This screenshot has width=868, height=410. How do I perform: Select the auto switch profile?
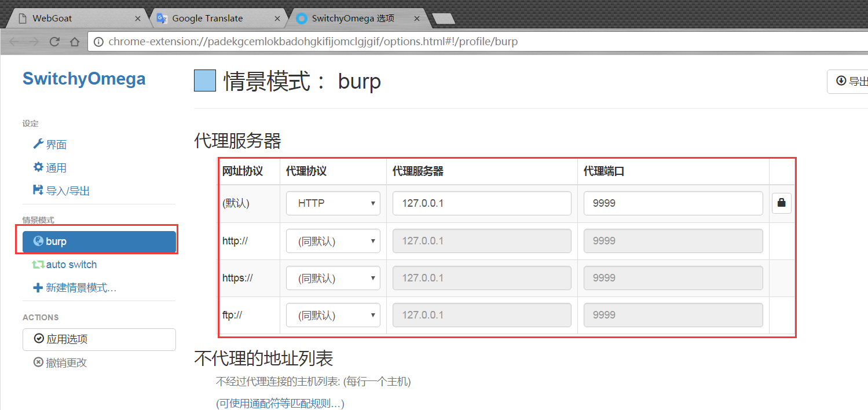64,265
